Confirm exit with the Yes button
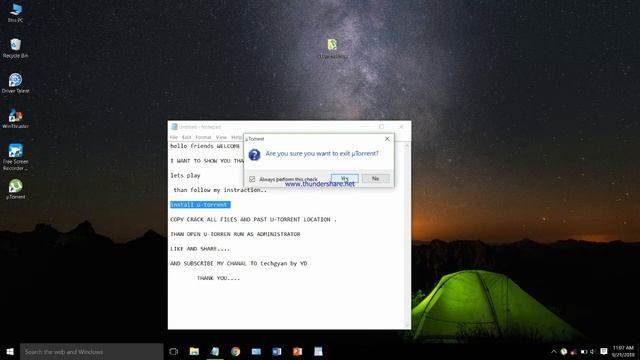This screenshot has width=640, height=360. point(345,178)
